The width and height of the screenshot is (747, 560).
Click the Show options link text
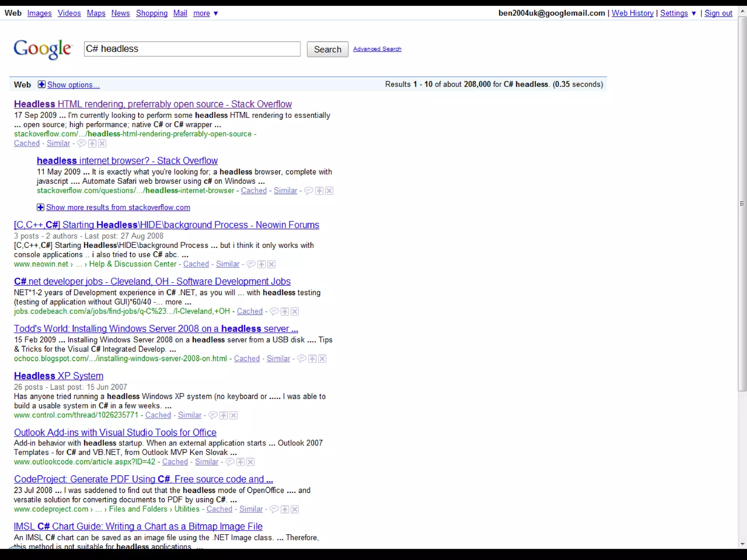pos(73,85)
